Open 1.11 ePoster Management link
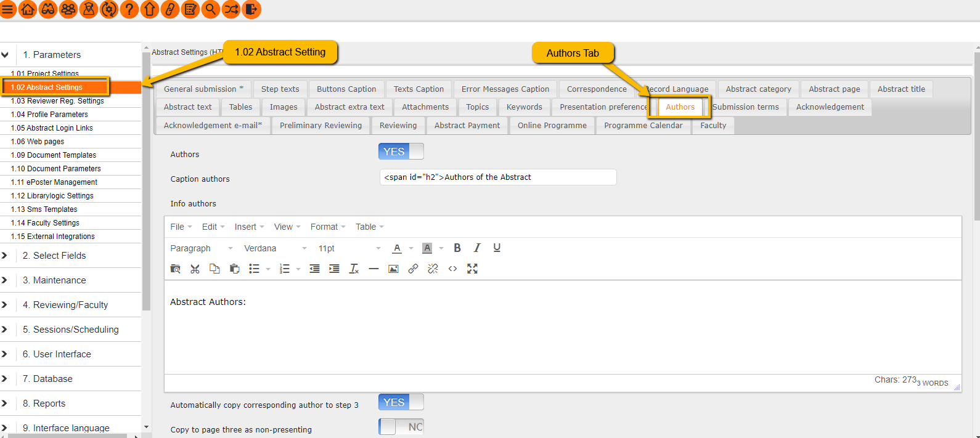980x438 pixels. pyautogui.click(x=54, y=182)
